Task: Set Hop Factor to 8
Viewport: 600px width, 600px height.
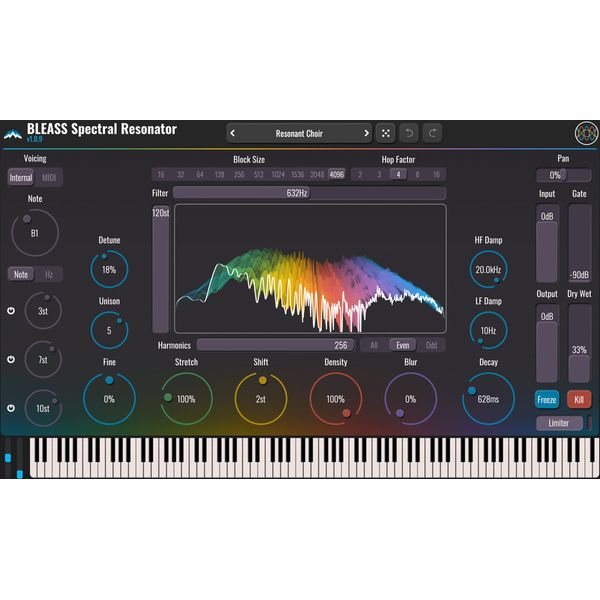Action: (417, 174)
